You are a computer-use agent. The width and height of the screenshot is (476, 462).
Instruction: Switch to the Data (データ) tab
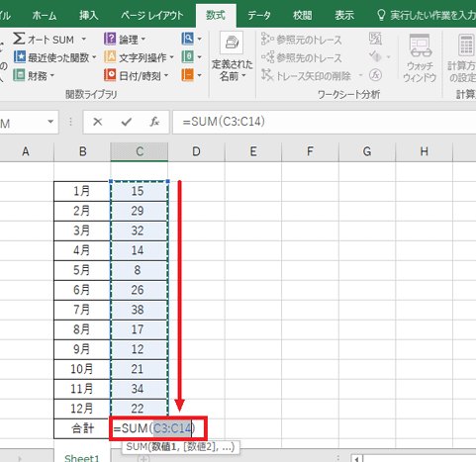259,16
